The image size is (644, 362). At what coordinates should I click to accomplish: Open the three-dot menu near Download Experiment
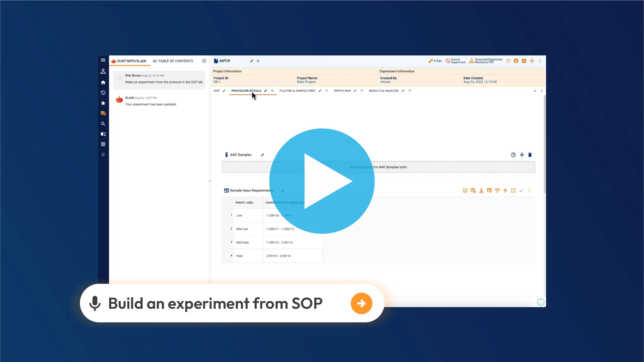[x=540, y=61]
